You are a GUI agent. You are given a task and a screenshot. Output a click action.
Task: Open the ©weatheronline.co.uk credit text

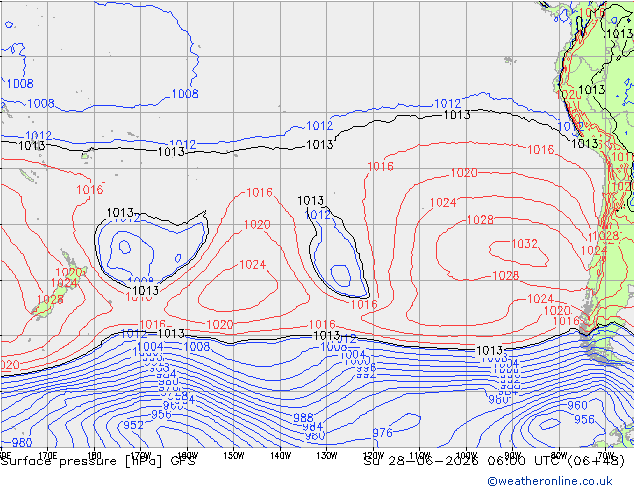pyautogui.click(x=550, y=481)
